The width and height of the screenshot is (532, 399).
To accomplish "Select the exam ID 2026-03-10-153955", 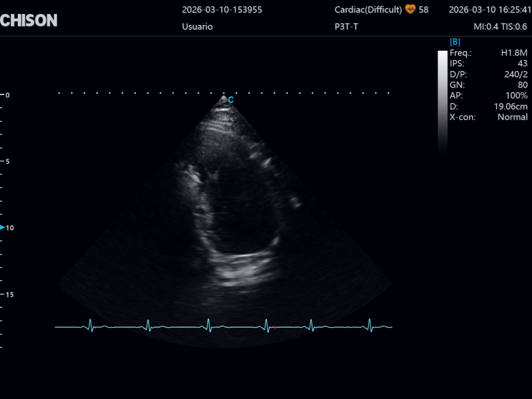I will click(222, 10).
